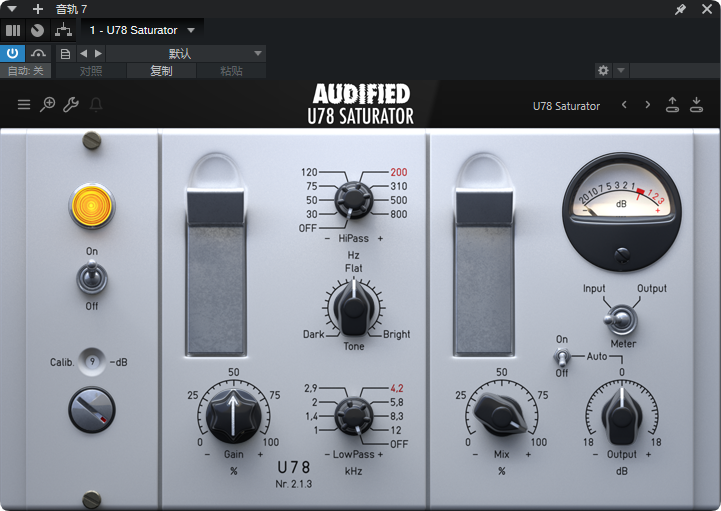This screenshot has width=721, height=511.
Task: Click the calibration rotary knob
Action: pyautogui.click(x=92, y=410)
